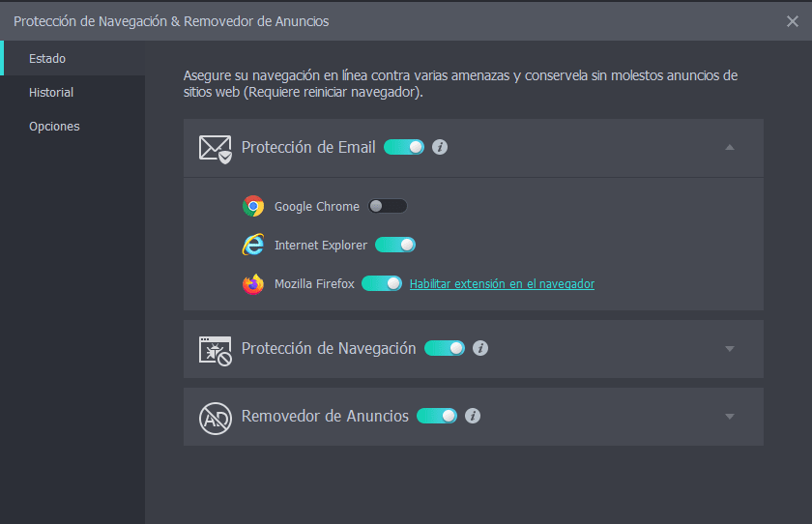Click the Protección de Navegación bug icon

(215, 349)
